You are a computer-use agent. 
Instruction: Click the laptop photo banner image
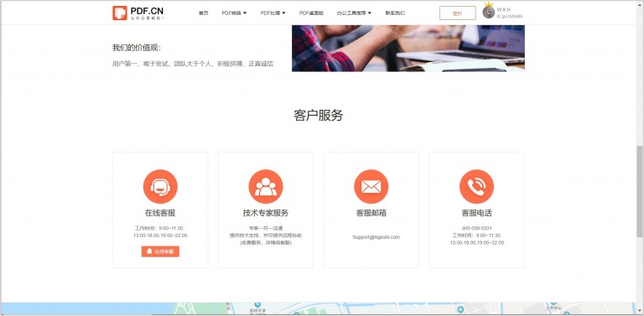pos(408,49)
